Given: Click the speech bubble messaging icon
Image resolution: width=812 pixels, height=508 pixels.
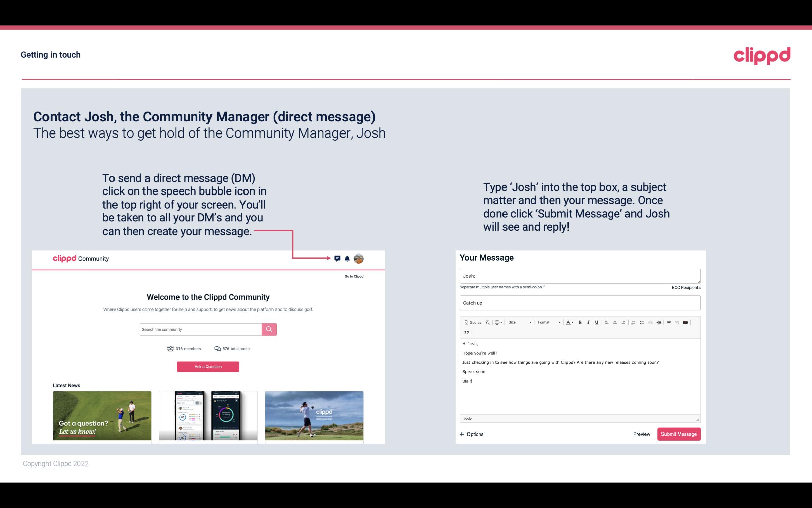Looking at the screenshot, I should point(338,258).
